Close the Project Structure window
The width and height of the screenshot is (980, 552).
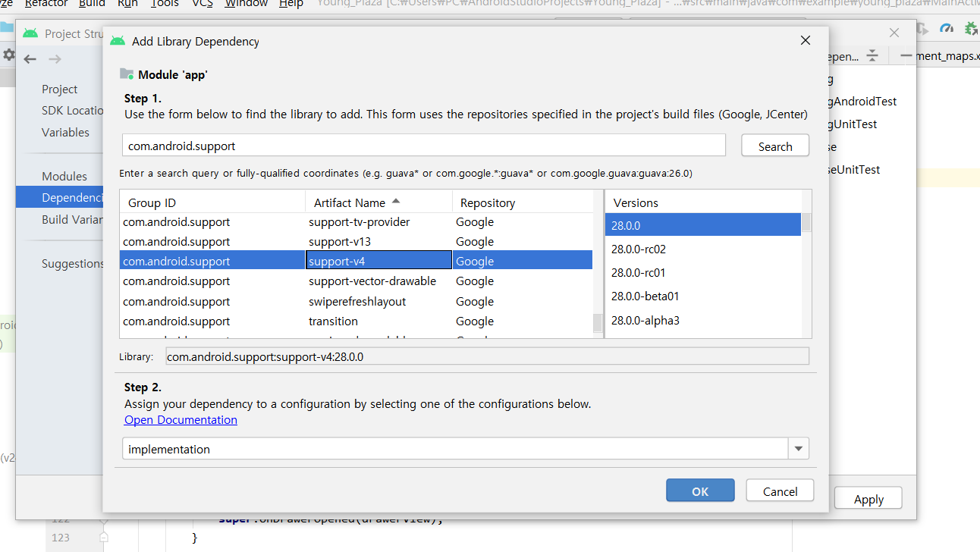(x=894, y=33)
